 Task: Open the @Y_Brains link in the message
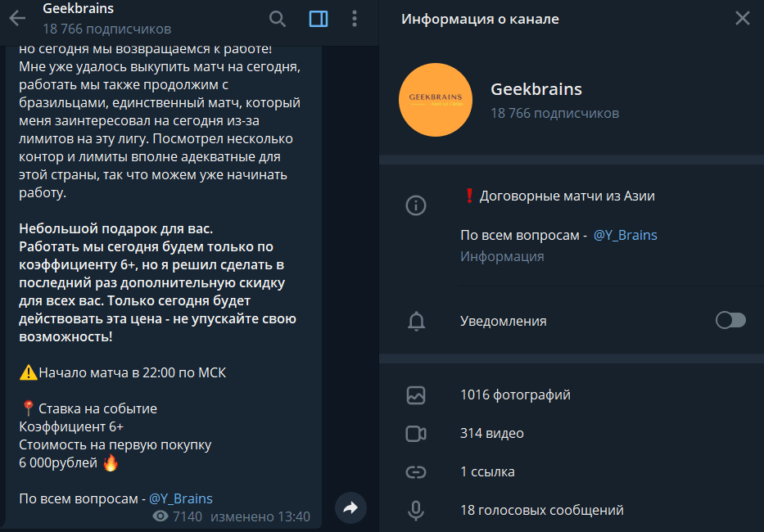(x=181, y=499)
